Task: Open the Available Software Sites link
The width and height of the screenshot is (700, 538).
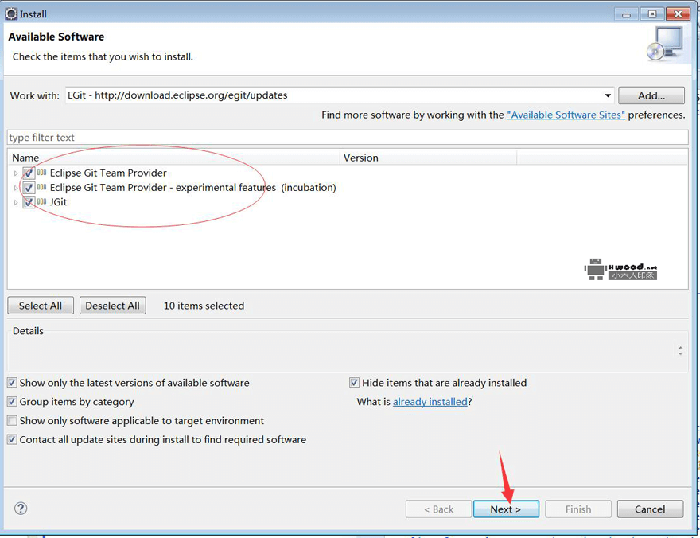Action: coord(566,115)
